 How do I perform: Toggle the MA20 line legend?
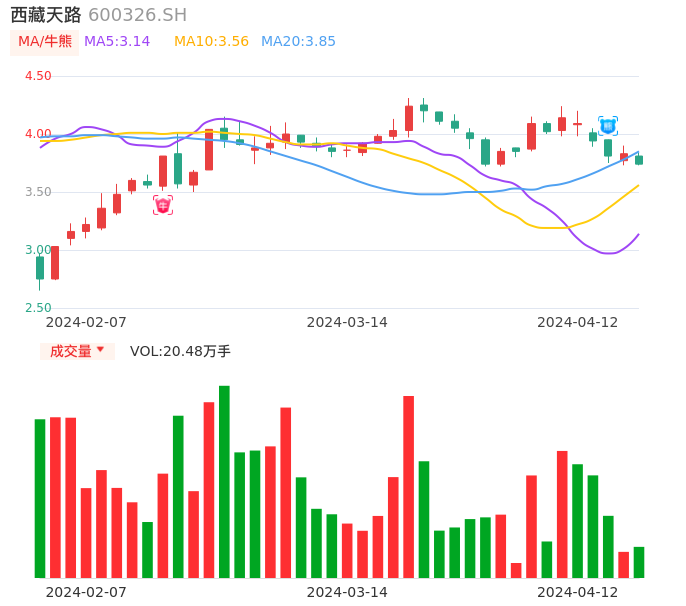click(x=298, y=42)
